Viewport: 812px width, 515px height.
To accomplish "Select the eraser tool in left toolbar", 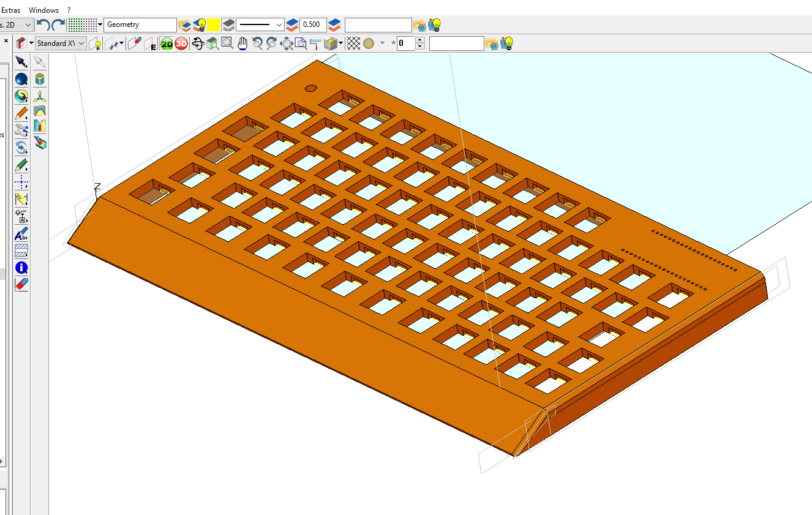I will pyautogui.click(x=21, y=284).
